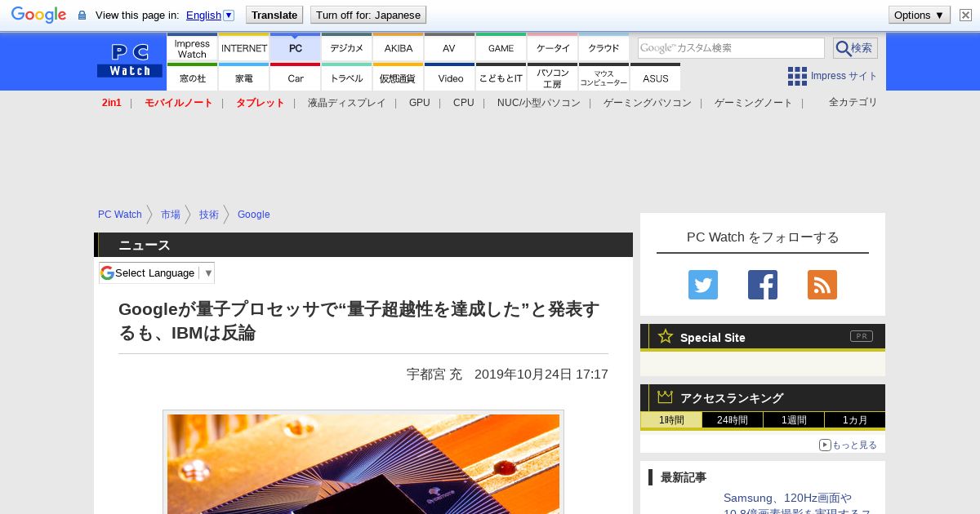Open the RSS feed icon
The height and width of the screenshot is (514, 980).
coord(822,285)
